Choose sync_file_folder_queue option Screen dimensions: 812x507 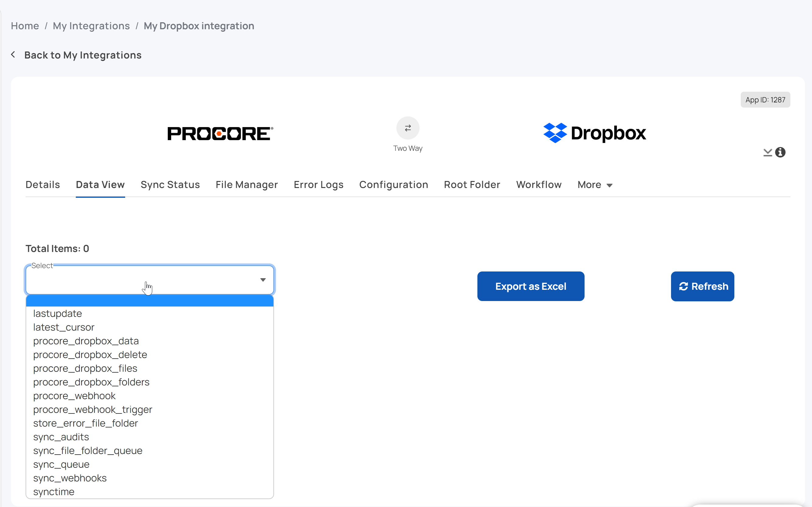150,451
